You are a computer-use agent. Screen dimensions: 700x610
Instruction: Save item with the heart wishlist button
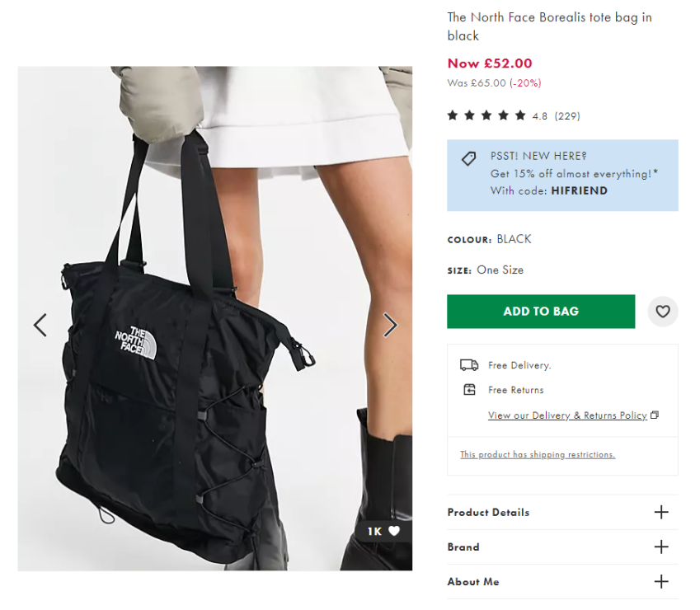coord(663,311)
